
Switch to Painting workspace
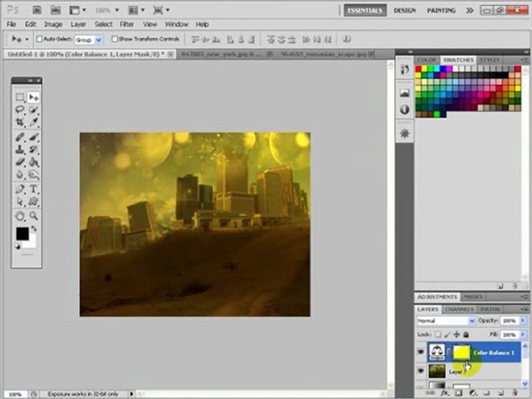coord(441,11)
